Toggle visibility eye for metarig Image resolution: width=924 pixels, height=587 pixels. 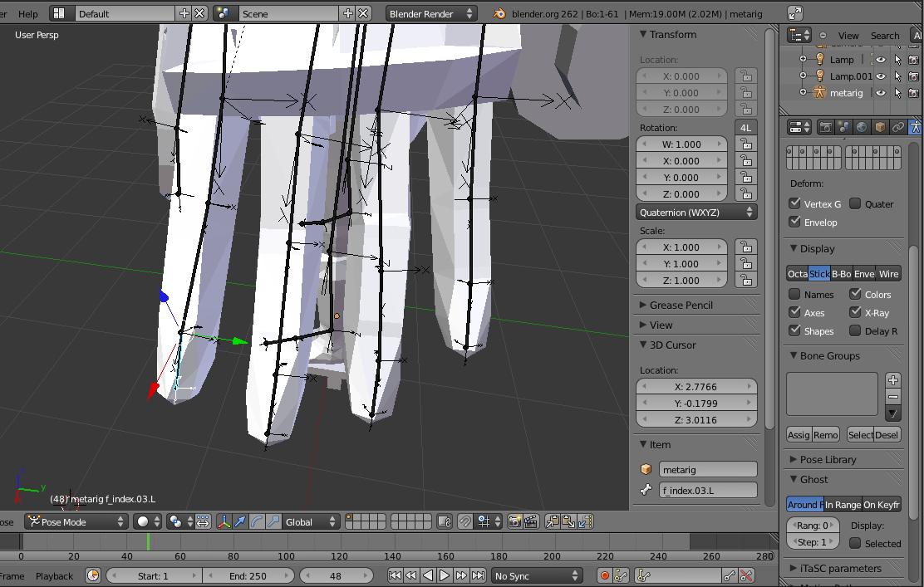point(881,92)
